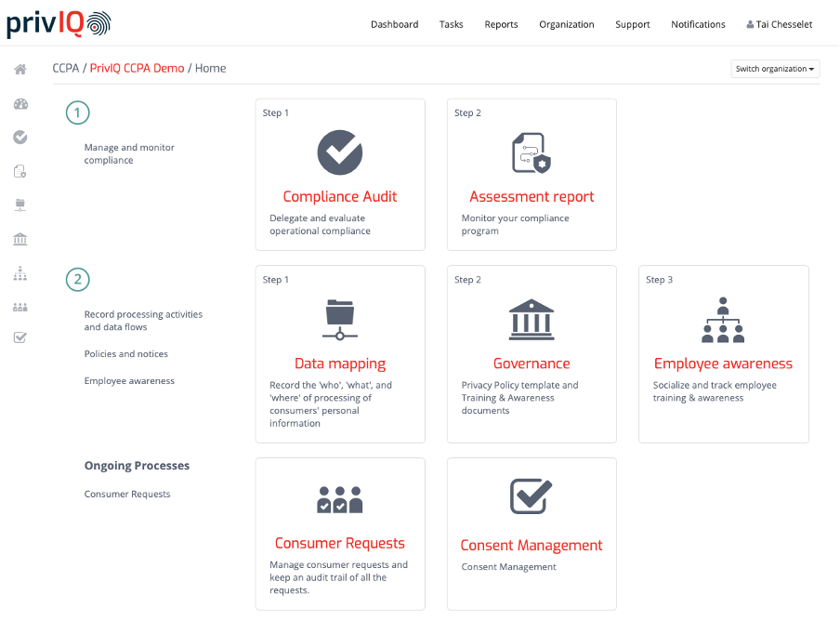Click the Employee awareness hierarchy icon
Image resolution: width=840 pixels, height=621 pixels.
click(x=723, y=320)
